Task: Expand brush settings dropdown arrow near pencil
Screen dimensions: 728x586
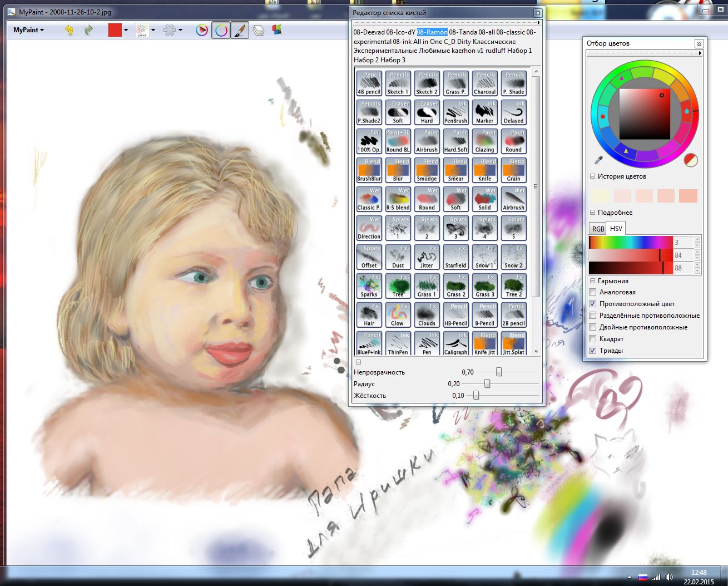Action: pyautogui.click(x=153, y=30)
